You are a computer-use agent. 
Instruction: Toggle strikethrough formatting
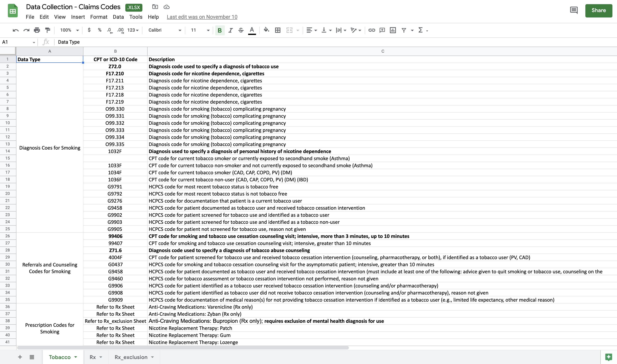pyautogui.click(x=241, y=30)
